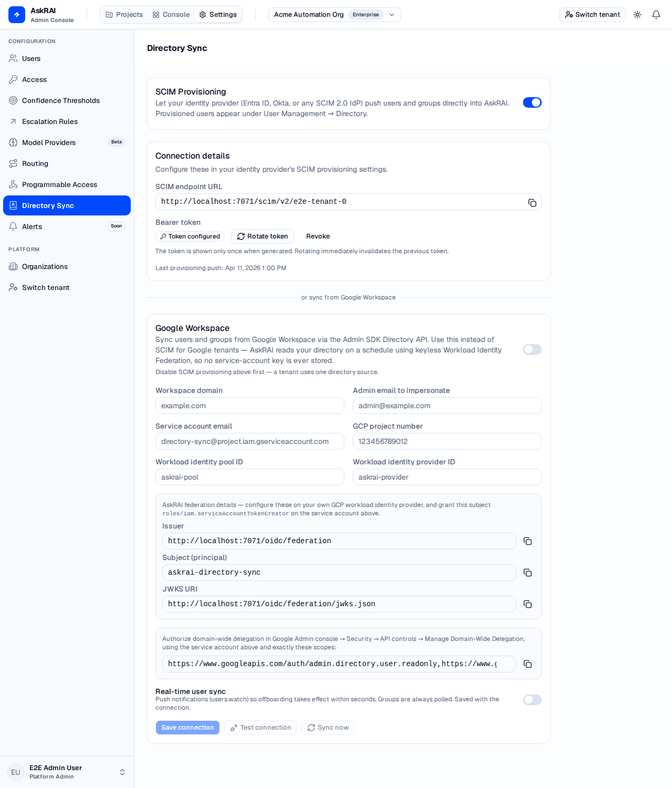Click the Workload identity pool ID field

point(250,477)
